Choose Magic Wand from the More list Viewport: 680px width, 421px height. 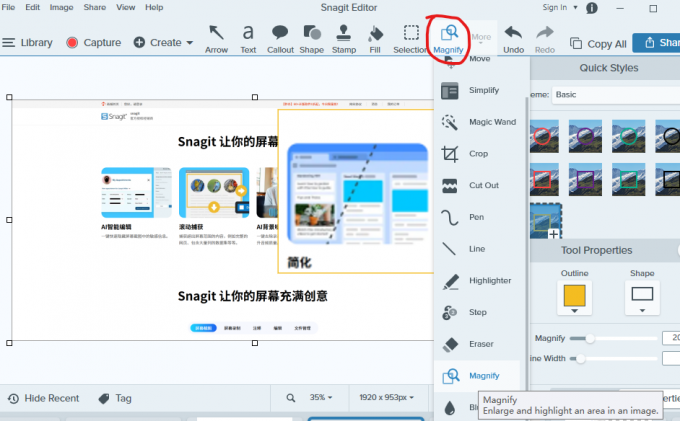click(477, 122)
